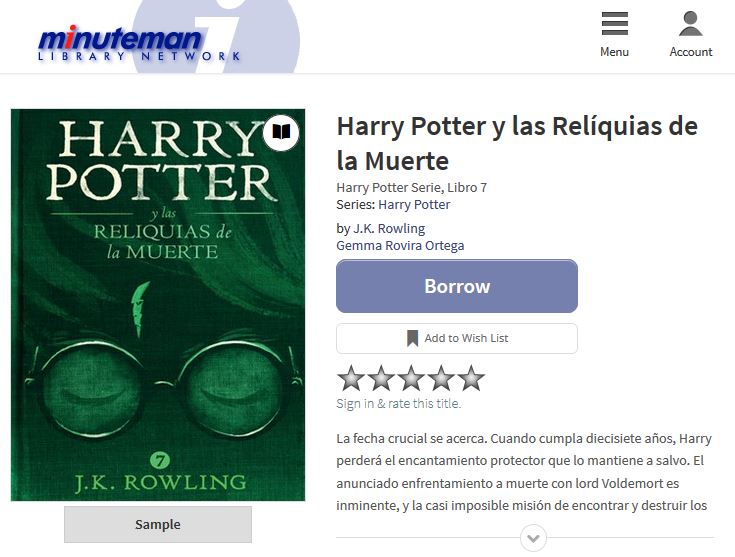Click Sign in & rate this title
735x557 pixels.
point(398,404)
